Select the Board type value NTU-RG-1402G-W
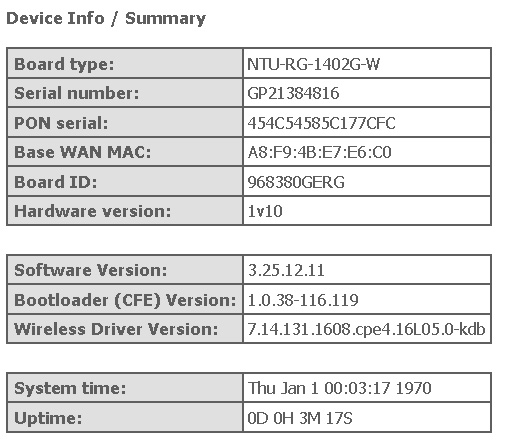This screenshot has width=522, height=442. point(313,64)
